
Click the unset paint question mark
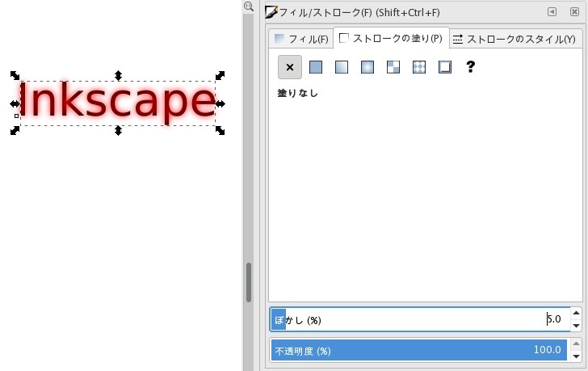pyautogui.click(x=471, y=67)
